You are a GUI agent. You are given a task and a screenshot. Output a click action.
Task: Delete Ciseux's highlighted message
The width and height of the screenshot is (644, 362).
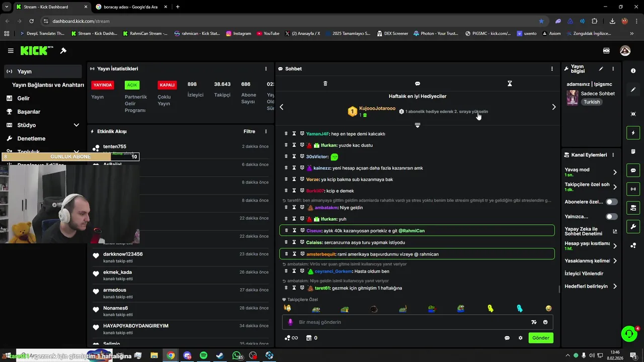286,231
